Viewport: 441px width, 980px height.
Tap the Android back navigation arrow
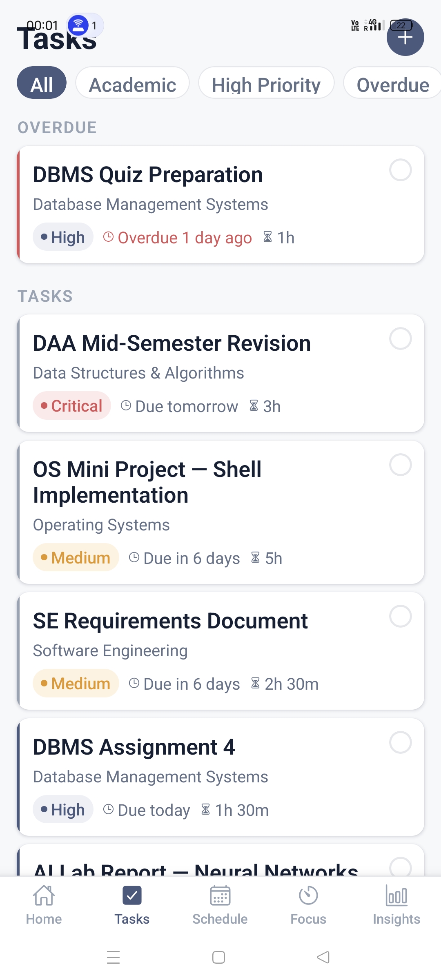323,957
